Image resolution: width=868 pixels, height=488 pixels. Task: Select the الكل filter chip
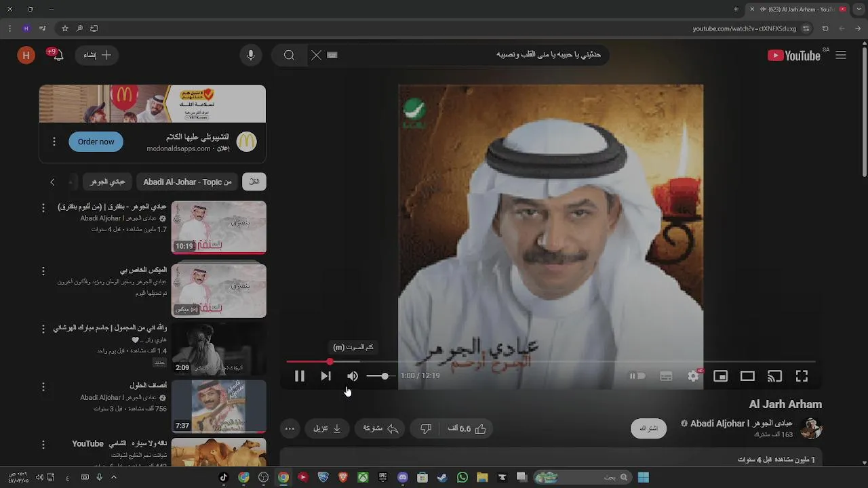[x=254, y=182]
